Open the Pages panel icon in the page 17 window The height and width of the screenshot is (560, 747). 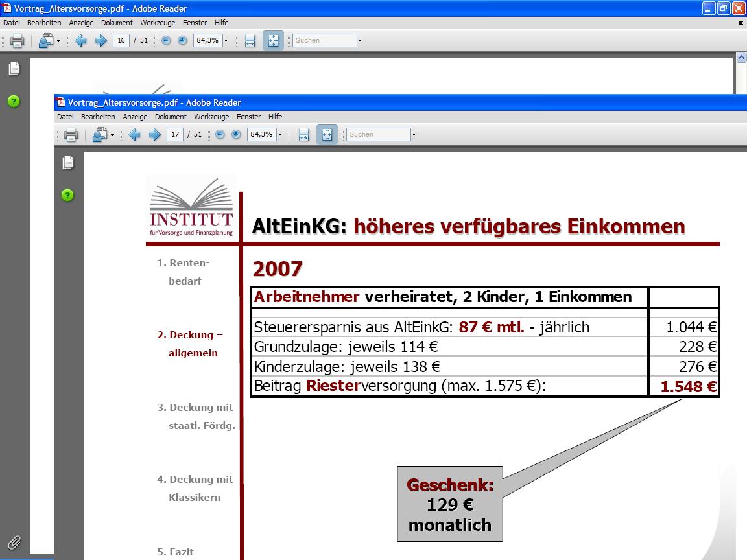[68, 163]
